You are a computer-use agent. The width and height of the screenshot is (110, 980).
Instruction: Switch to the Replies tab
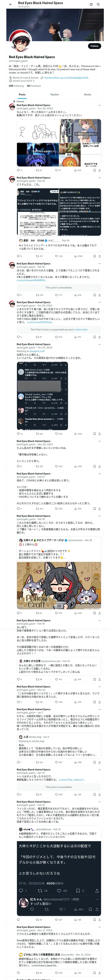pos(55,95)
